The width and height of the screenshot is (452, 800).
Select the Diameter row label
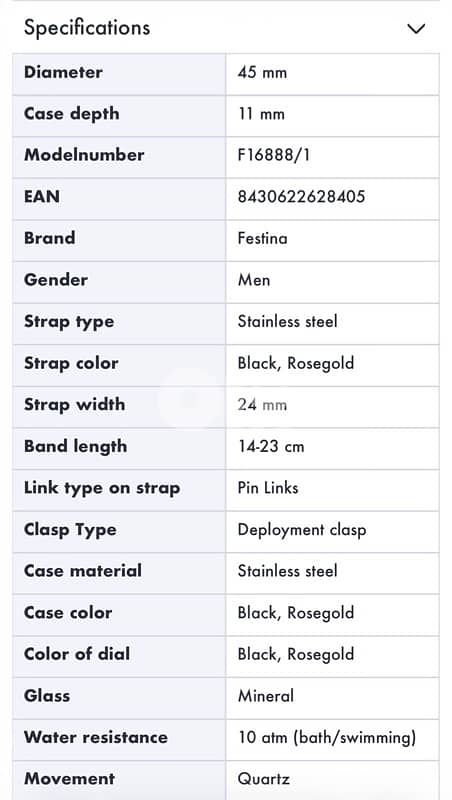pos(63,72)
